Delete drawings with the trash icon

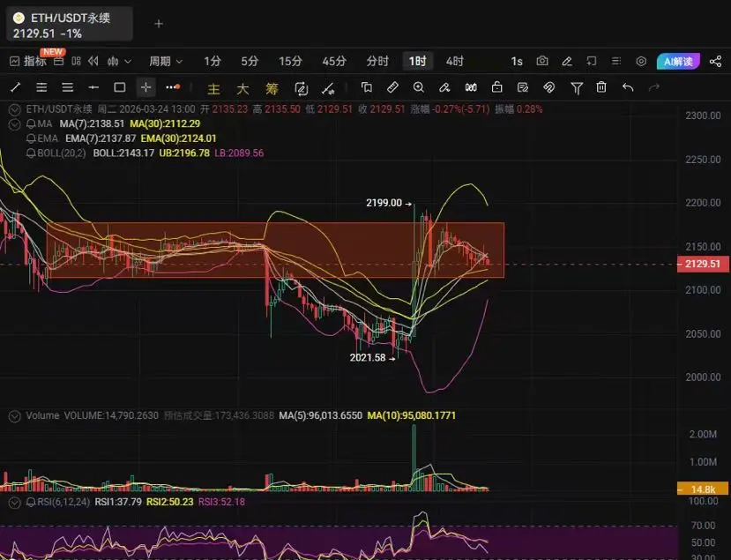point(601,87)
